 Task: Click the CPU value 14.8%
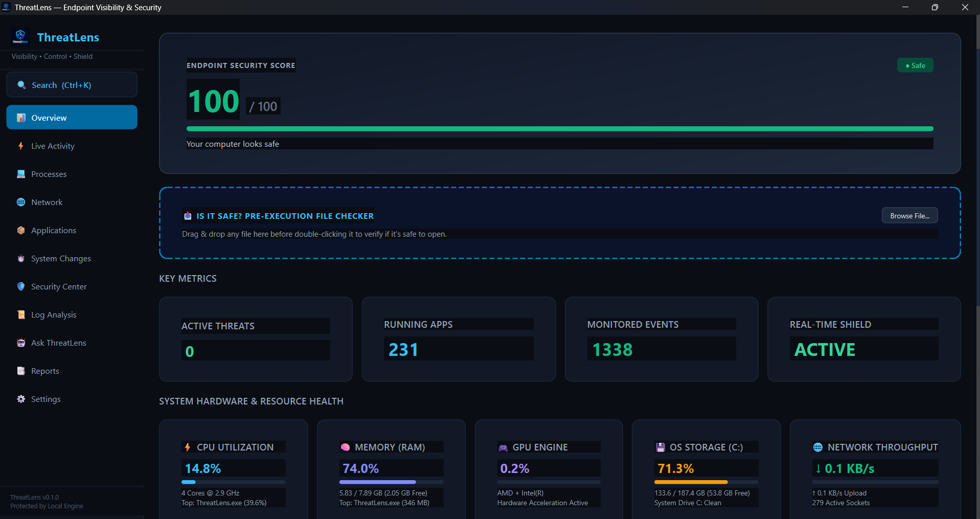(203, 468)
